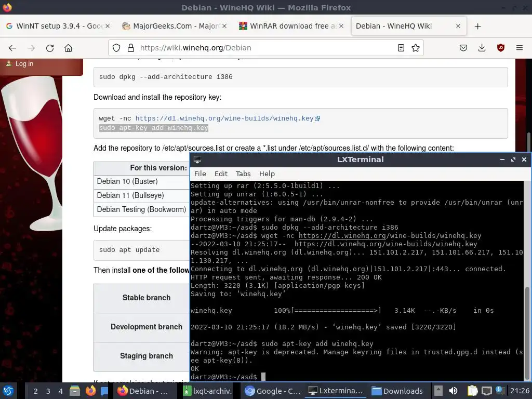Launch the file manager from the taskbar quicklaunch

[75, 391]
